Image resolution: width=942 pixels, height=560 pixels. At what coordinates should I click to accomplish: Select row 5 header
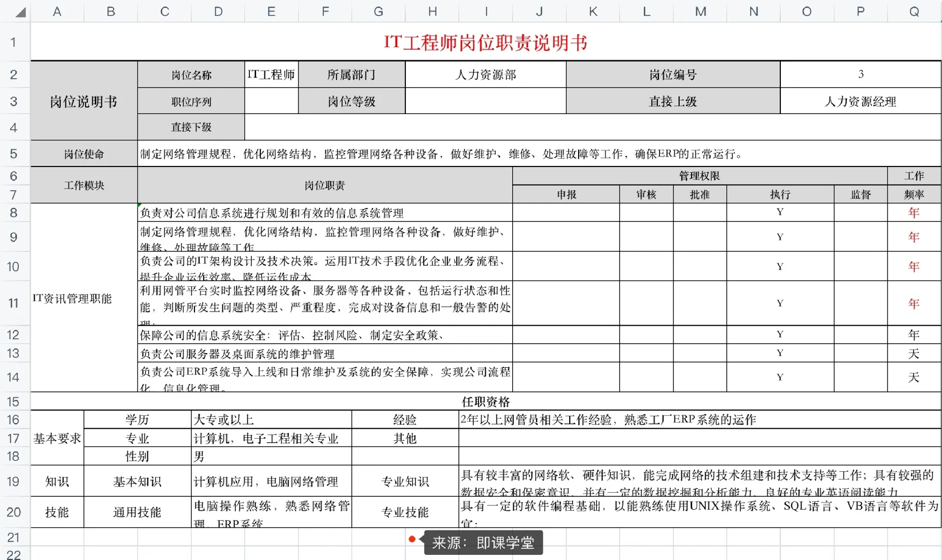click(x=14, y=153)
